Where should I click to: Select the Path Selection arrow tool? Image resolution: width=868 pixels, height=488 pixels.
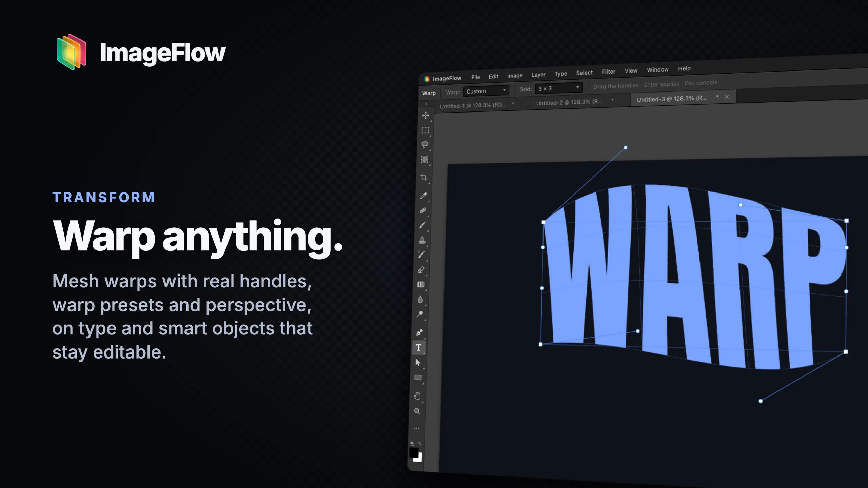(x=418, y=363)
